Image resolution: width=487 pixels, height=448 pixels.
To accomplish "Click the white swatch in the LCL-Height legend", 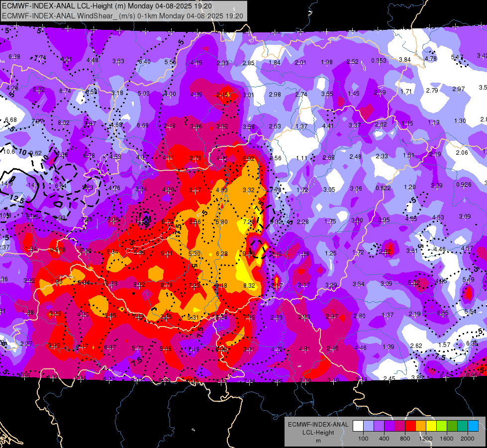I will [x=358, y=426].
